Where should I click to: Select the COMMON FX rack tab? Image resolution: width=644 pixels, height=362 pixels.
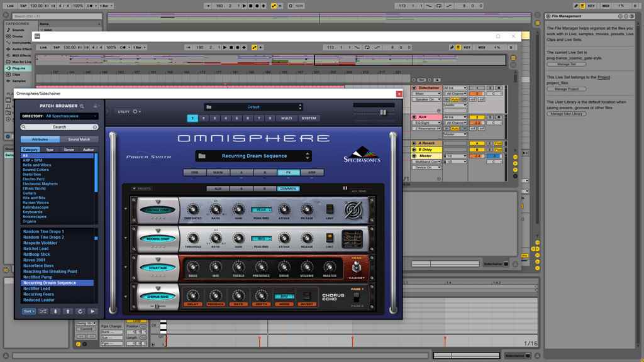click(288, 189)
